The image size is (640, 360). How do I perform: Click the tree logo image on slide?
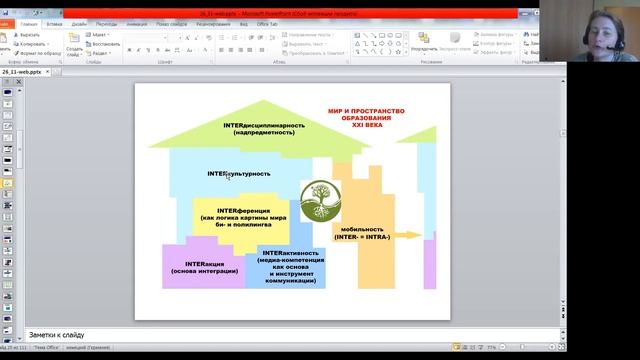point(321,201)
